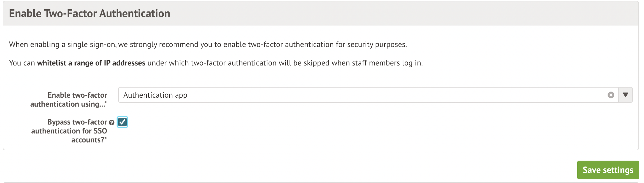Uncheck Bypass two-factor authentication for SSO

(122, 122)
